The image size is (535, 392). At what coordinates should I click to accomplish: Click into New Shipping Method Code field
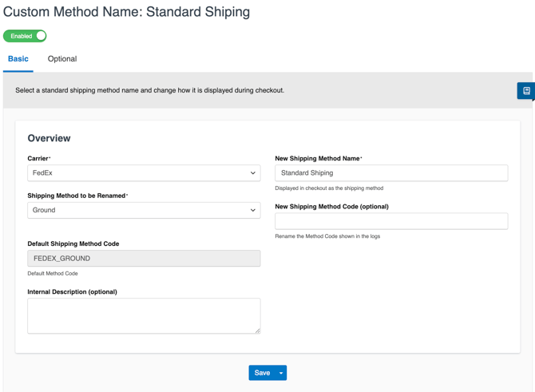tap(391, 221)
